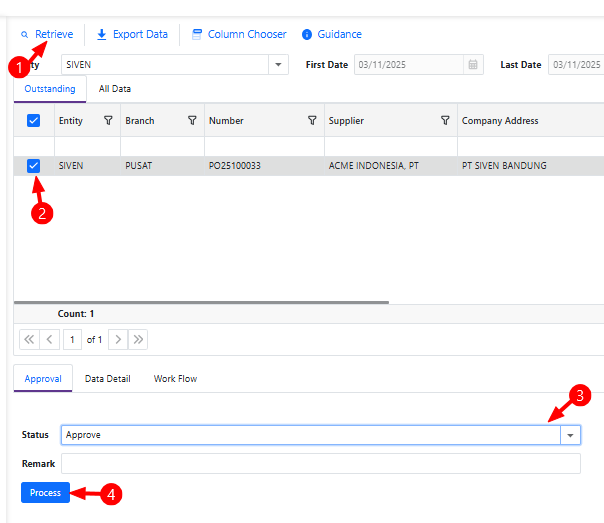
Task: Click the Supplier filter row cell
Action: pyautogui.click(x=391, y=146)
